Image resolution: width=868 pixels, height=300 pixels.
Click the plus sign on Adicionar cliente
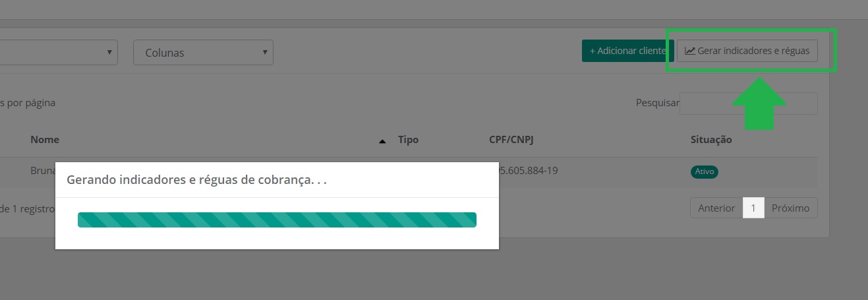click(x=592, y=51)
